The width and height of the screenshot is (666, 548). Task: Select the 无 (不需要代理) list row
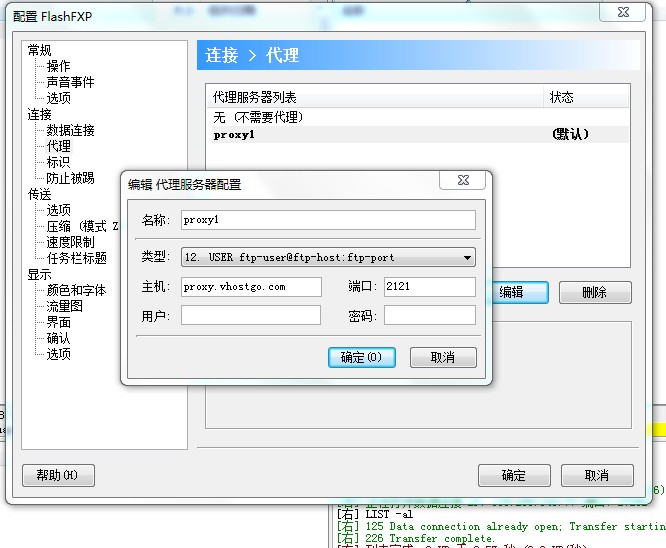click(x=420, y=117)
